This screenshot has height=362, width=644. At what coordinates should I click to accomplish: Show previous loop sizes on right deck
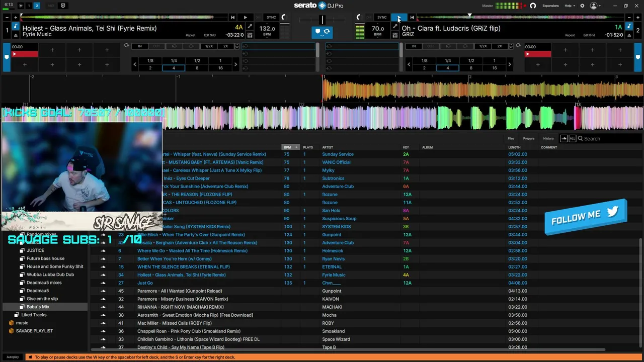coord(409,64)
